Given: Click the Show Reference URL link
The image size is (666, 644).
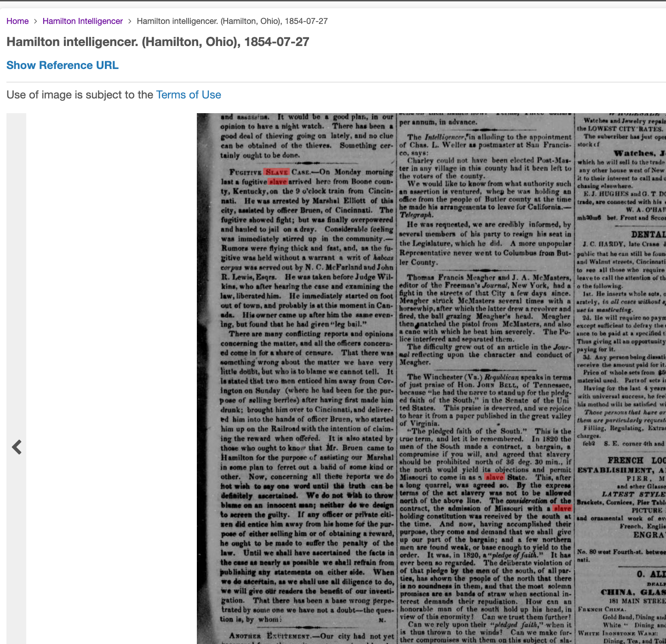Looking at the screenshot, I should pyautogui.click(x=63, y=65).
